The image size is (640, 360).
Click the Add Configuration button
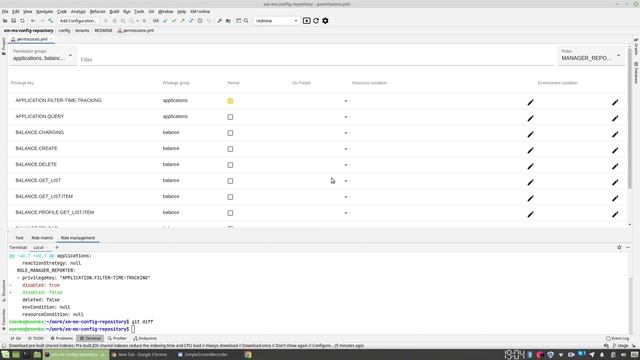pos(78,20)
